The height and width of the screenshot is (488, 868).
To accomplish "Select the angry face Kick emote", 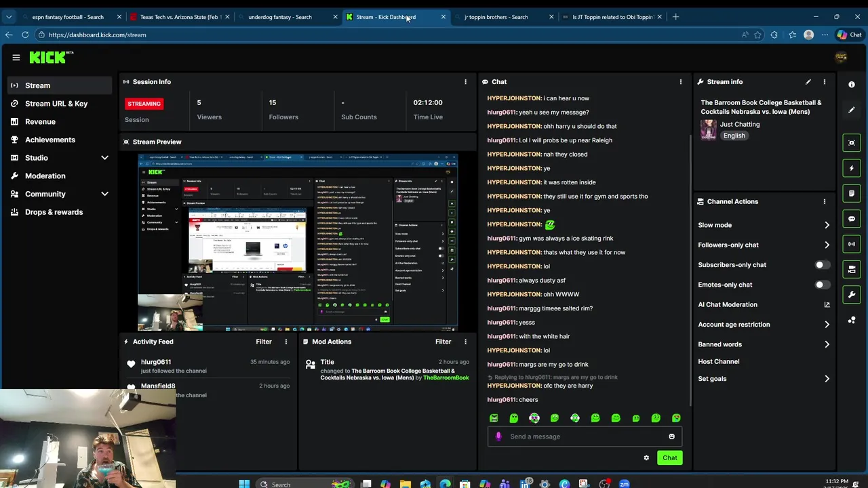I will coord(494,418).
